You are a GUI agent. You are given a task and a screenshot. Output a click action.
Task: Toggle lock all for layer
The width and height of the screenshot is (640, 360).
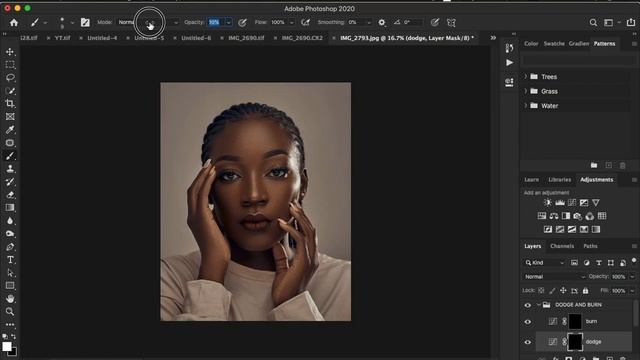(586, 291)
